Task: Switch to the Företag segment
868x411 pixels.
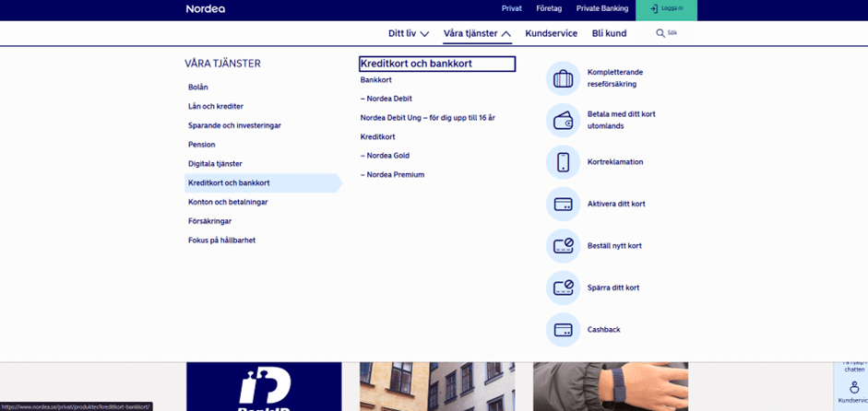Action: pyautogui.click(x=549, y=8)
